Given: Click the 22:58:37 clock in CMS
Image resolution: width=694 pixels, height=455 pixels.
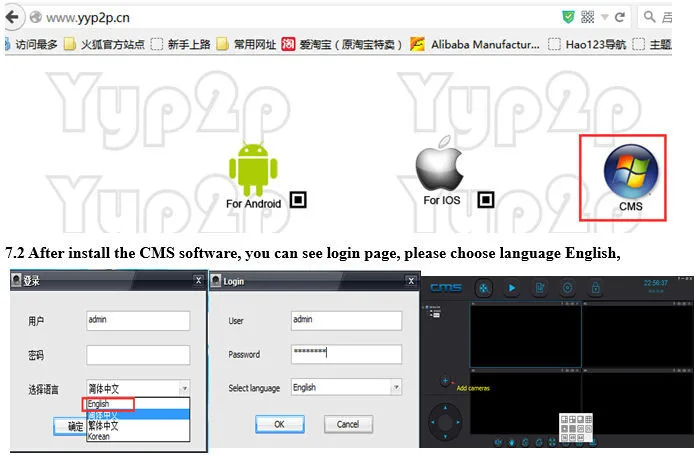Looking at the screenshot, I should [x=655, y=283].
